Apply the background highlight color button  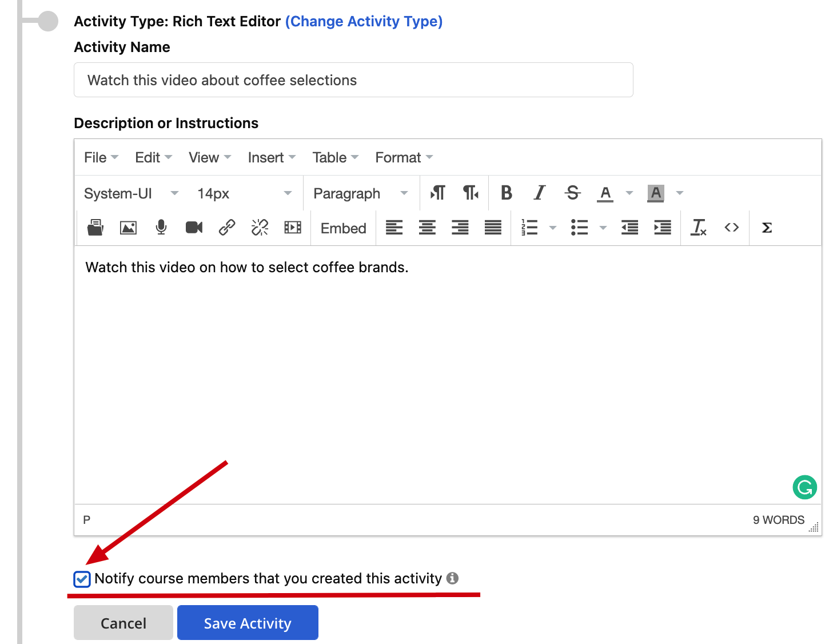656,193
